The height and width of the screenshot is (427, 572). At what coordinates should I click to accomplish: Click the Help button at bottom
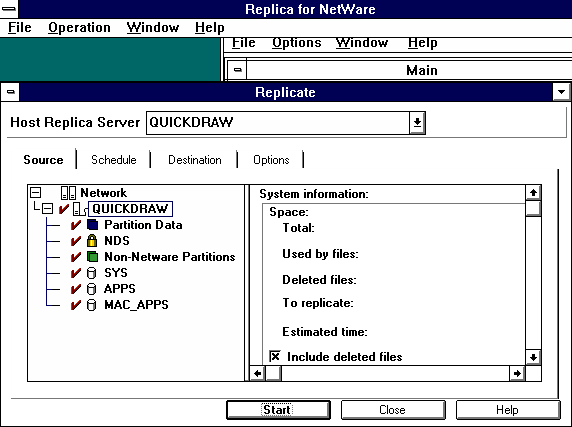(507, 410)
